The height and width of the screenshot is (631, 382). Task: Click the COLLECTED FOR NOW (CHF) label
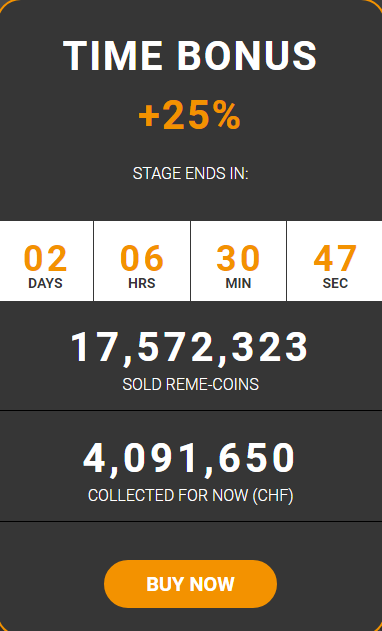190,495
